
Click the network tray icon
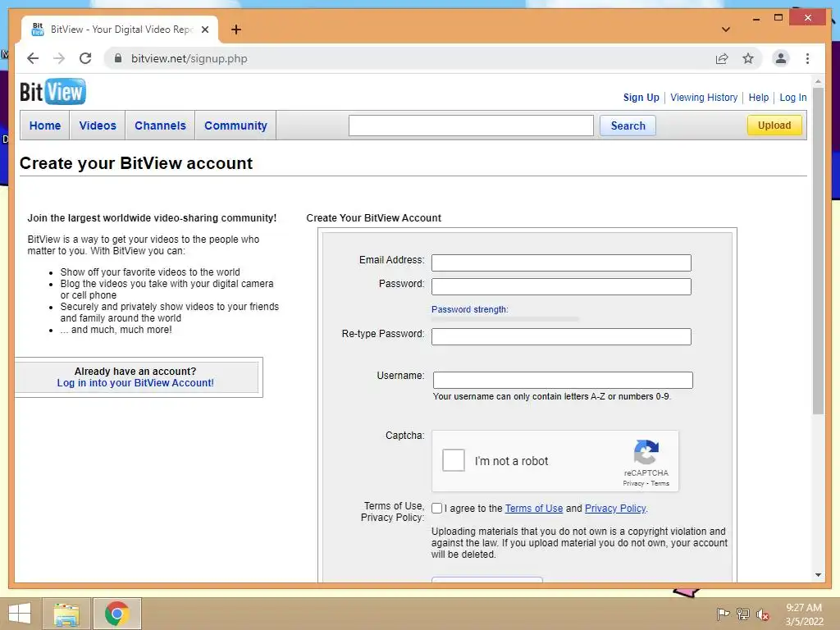(x=743, y=614)
